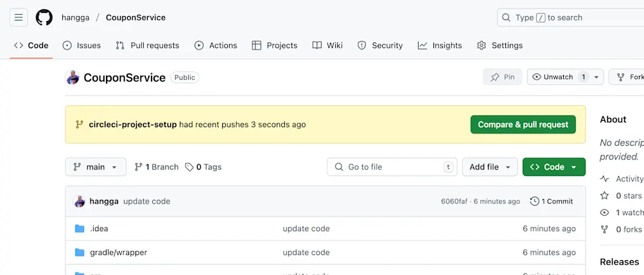View history via 1 Commit link

tap(551, 201)
